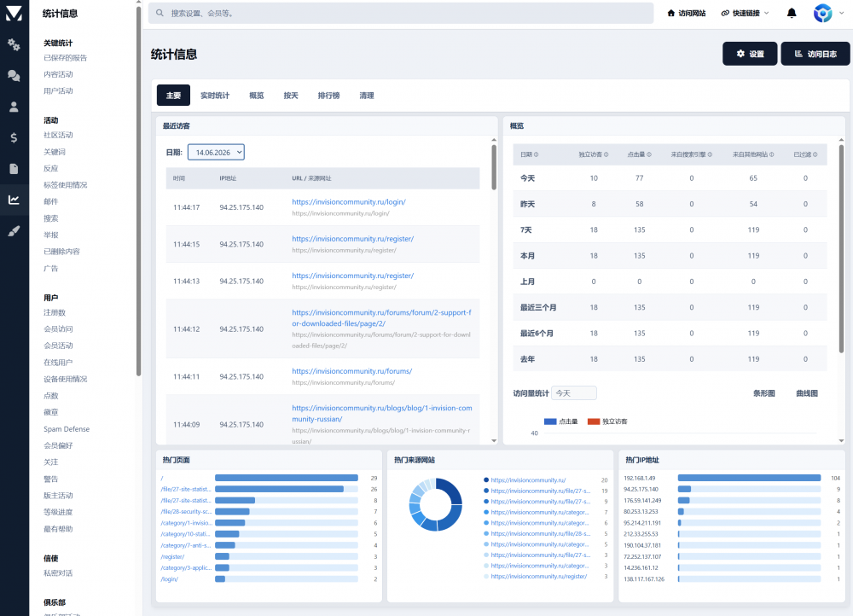The width and height of the screenshot is (853, 616).
Task: Switch to the 实时统计 tab
Action: click(215, 96)
